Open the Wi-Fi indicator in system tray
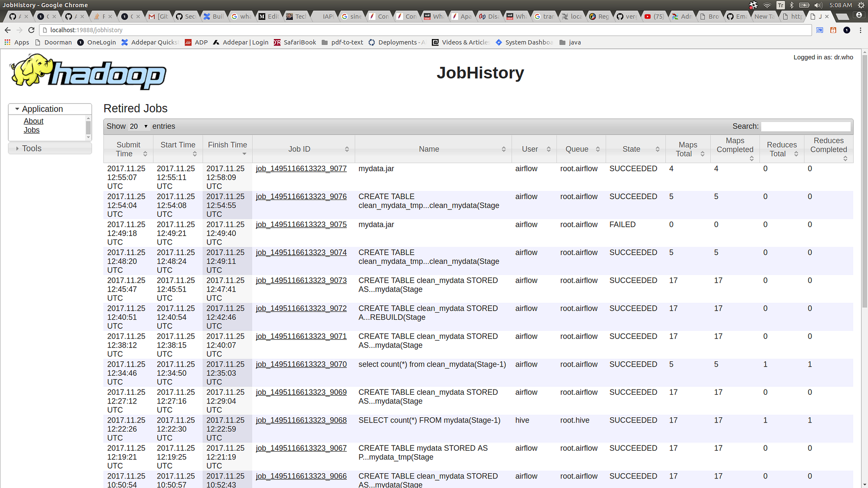 point(767,5)
